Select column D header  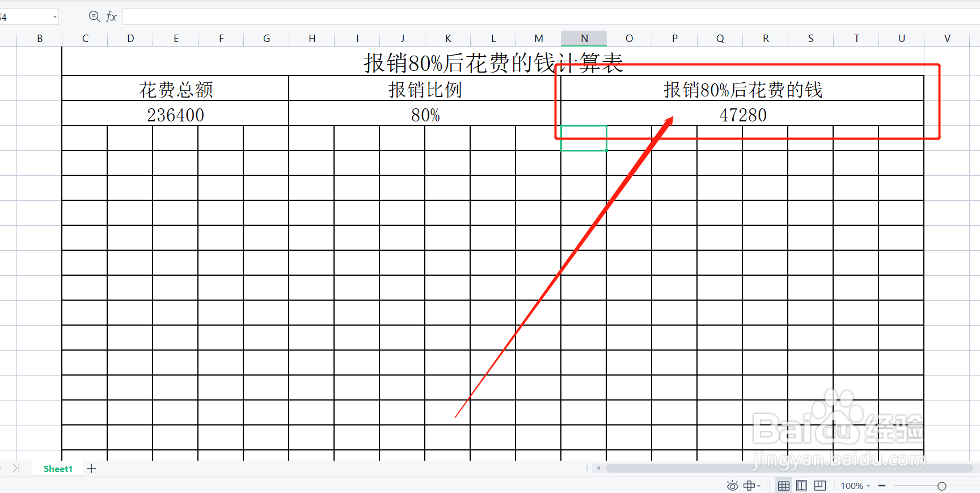[x=130, y=39]
